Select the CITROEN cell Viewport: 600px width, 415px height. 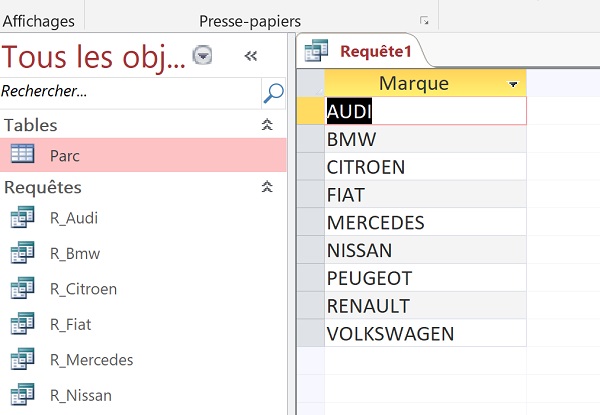point(426,167)
